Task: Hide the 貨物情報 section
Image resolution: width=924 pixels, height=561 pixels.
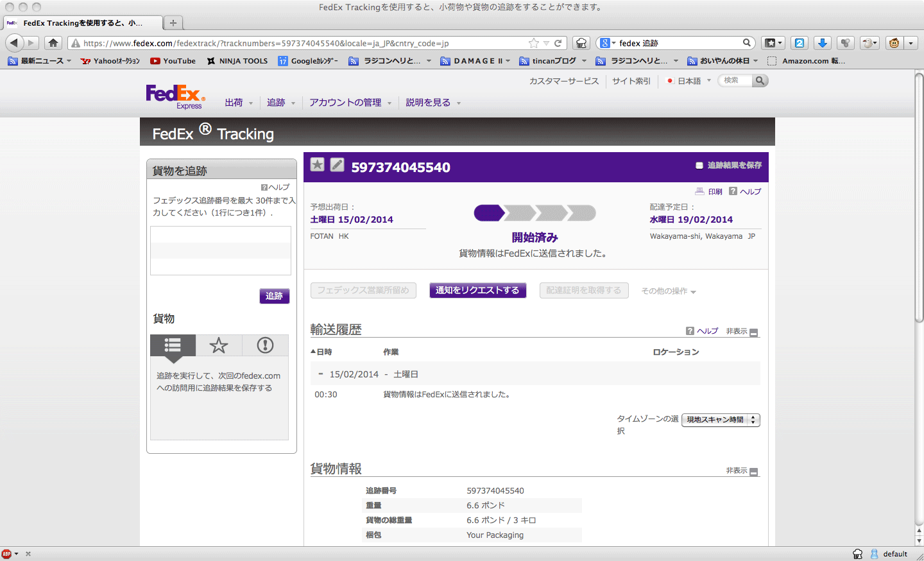Action: point(753,471)
